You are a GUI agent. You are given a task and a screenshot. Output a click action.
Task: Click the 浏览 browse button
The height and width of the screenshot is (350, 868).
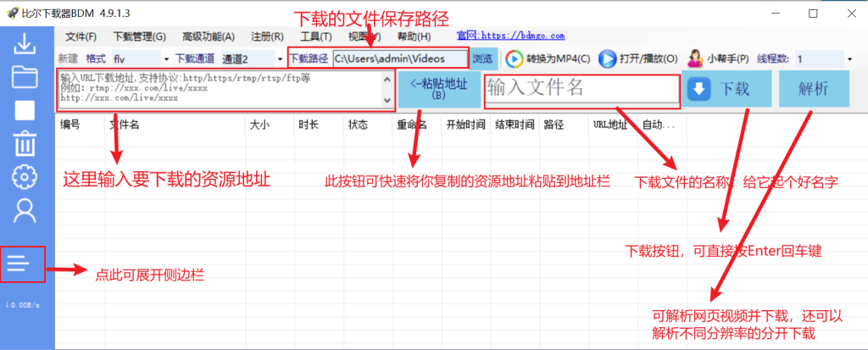[482, 58]
